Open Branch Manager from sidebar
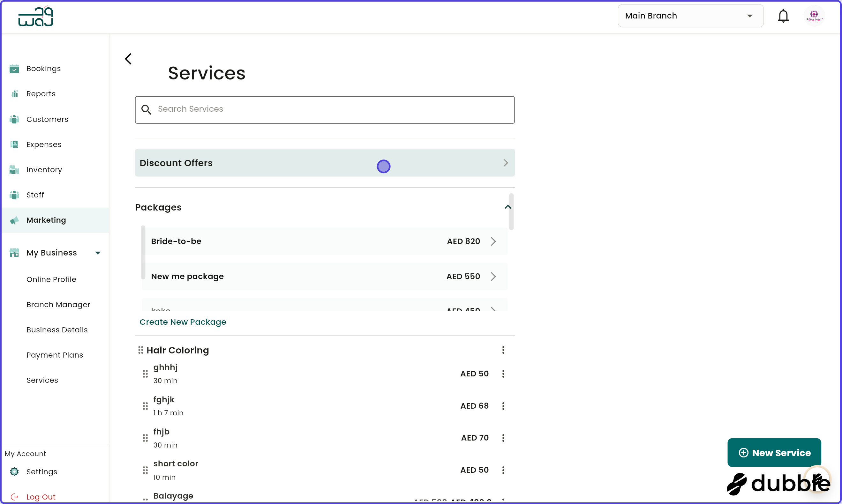The width and height of the screenshot is (842, 504). 58,304
